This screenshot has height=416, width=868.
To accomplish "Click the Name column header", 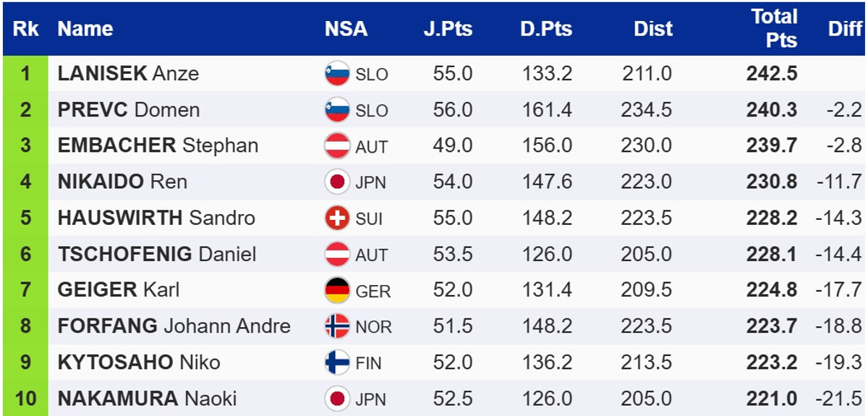I will tap(85, 29).
